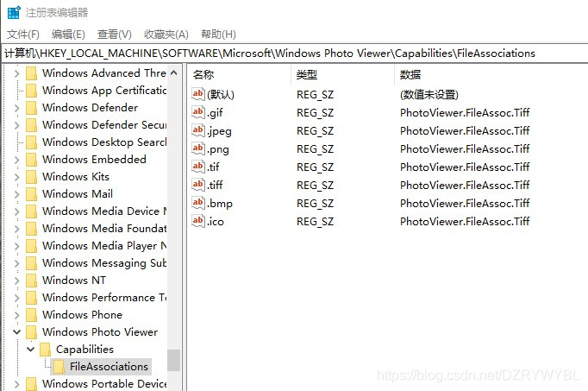The height and width of the screenshot is (391, 588).
Task: Expand the Windows NT node
Action: pos(16,281)
